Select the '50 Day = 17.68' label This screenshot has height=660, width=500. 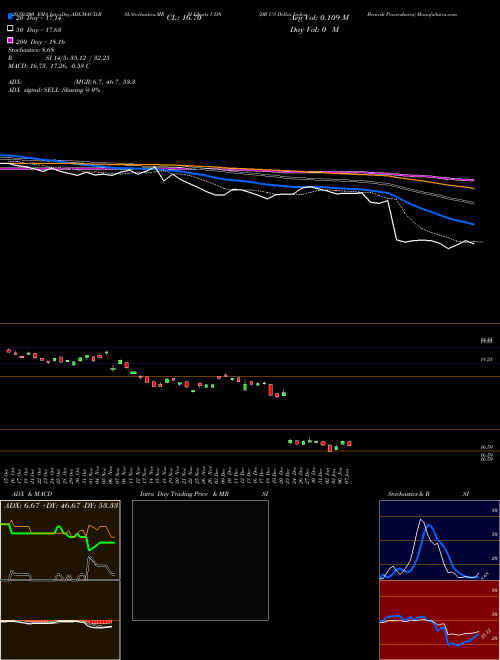(x=39, y=30)
